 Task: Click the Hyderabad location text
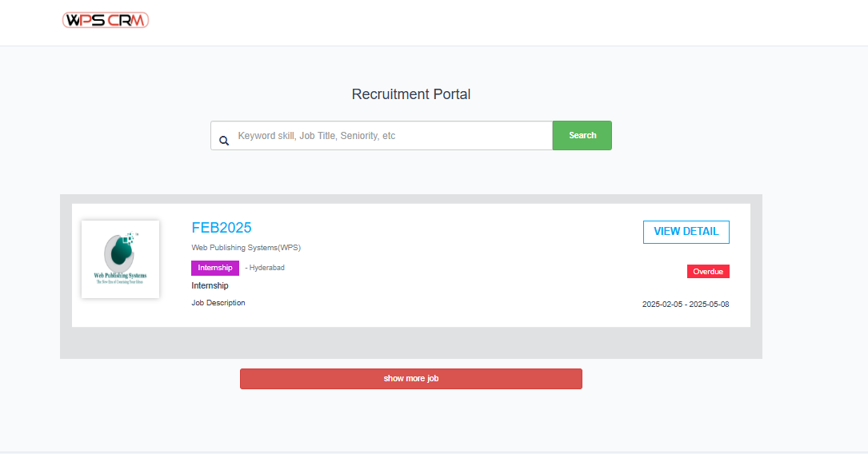point(266,268)
